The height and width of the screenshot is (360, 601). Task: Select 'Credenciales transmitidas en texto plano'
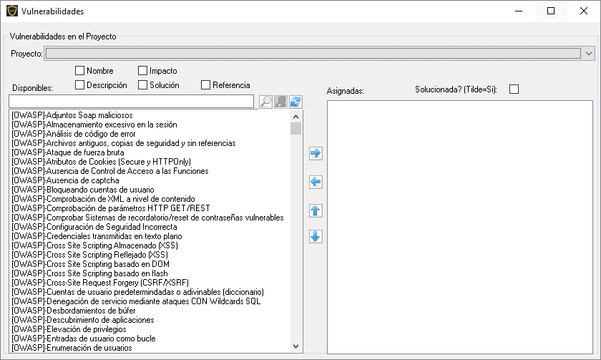(97, 236)
